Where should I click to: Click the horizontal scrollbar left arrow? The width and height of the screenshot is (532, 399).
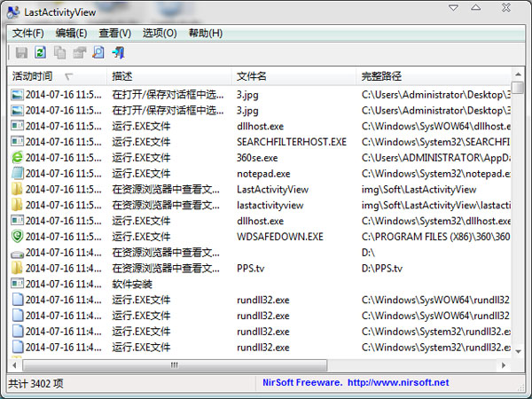(x=14, y=365)
